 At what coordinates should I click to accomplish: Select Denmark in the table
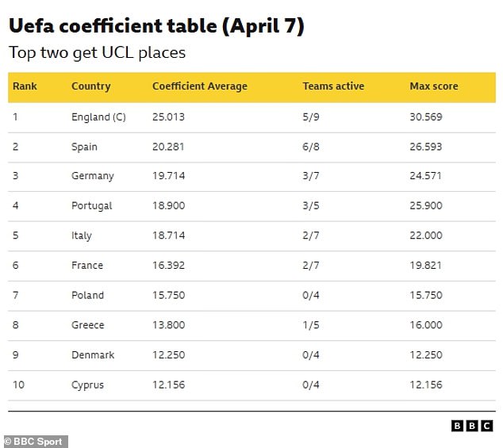coord(93,354)
